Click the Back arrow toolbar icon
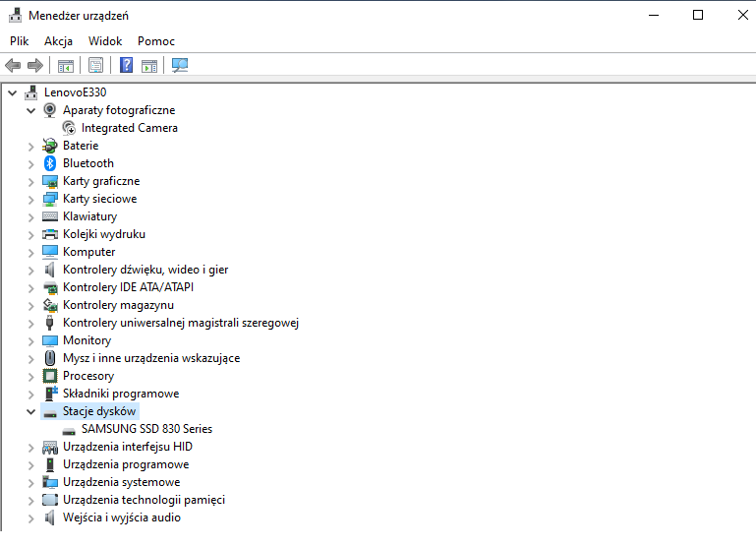The height and width of the screenshot is (548, 756). pos(13,66)
